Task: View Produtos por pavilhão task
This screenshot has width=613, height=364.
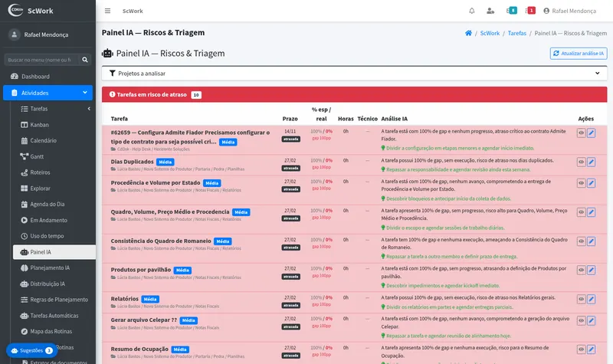Action: (582, 271)
